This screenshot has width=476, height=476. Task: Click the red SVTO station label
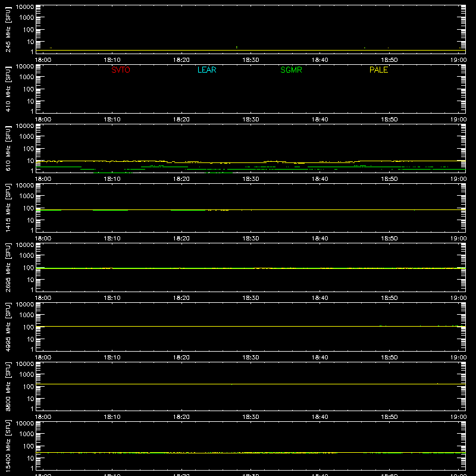click(121, 70)
